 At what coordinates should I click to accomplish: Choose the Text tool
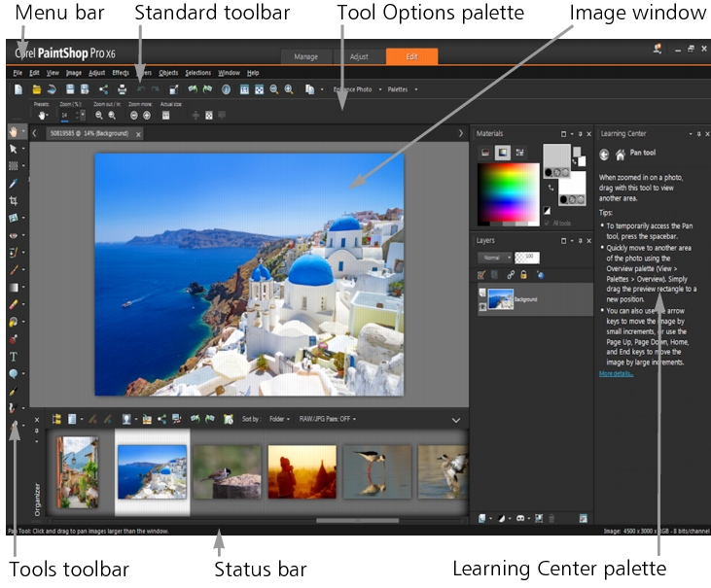[x=13, y=357]
